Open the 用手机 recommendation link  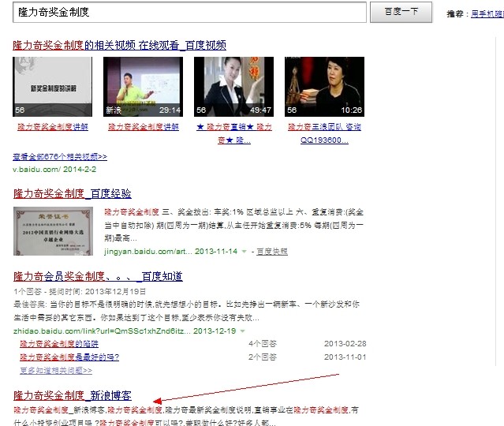(x=487, y=14)
